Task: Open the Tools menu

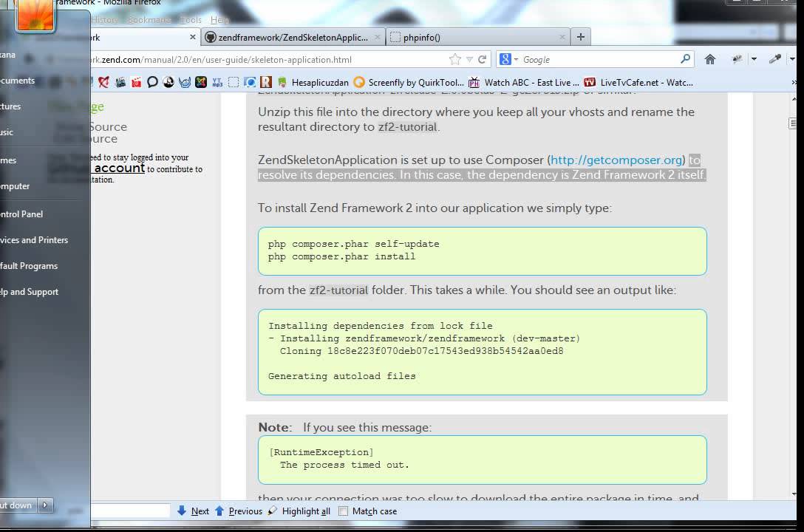Action: pos(191,19)
